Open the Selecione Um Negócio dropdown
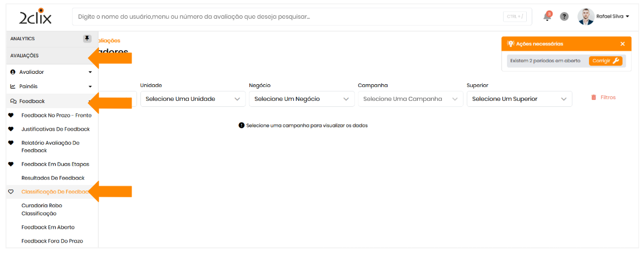This screenshot has width=644, height=254. point(301,99)
